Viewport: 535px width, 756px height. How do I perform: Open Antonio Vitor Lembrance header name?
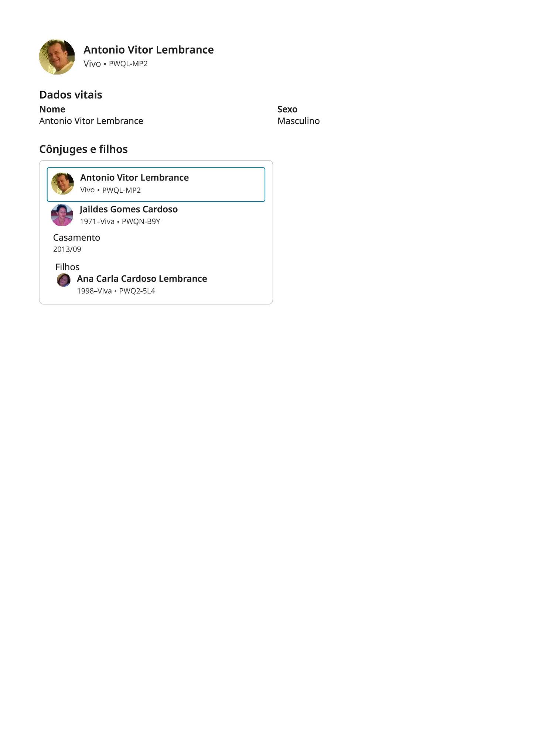coord(149,50)
